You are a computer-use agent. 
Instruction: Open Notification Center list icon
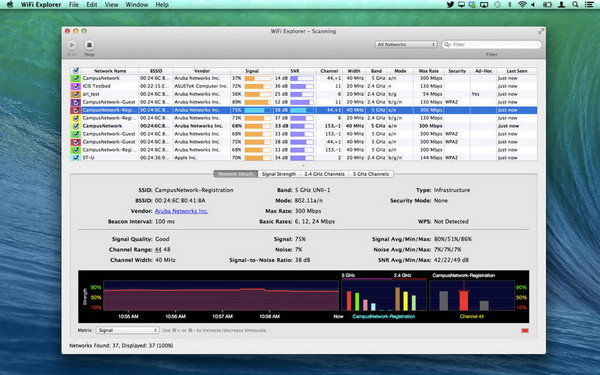tap(589, 5)
